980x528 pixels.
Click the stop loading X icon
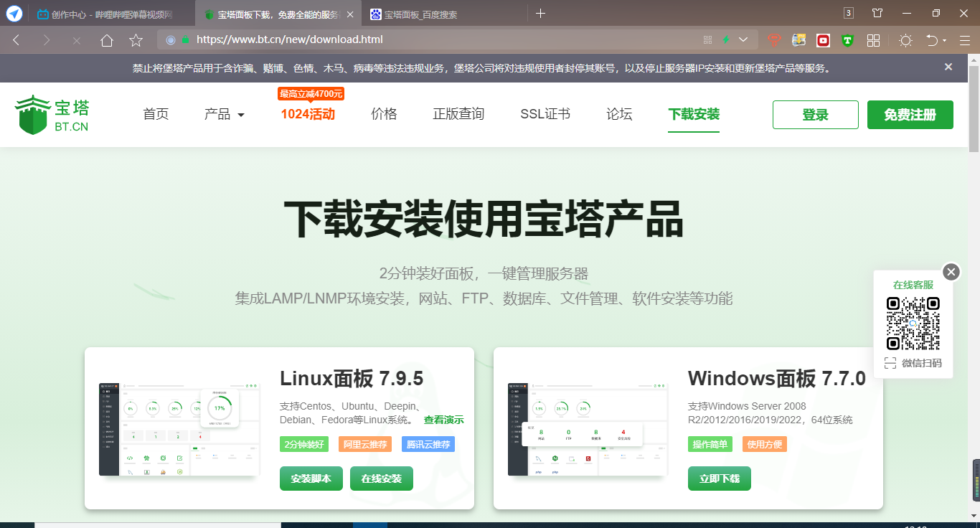tap(77, 40)
